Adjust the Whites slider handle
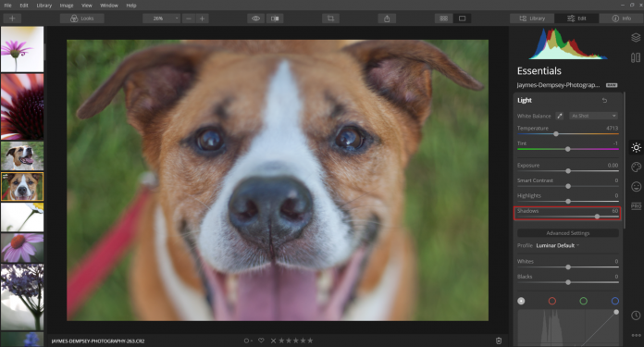 coord(568,266)
